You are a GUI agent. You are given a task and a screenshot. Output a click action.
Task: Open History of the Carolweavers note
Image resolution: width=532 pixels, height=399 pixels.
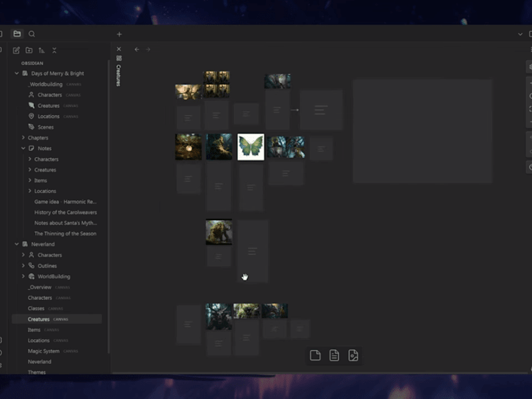65,212
